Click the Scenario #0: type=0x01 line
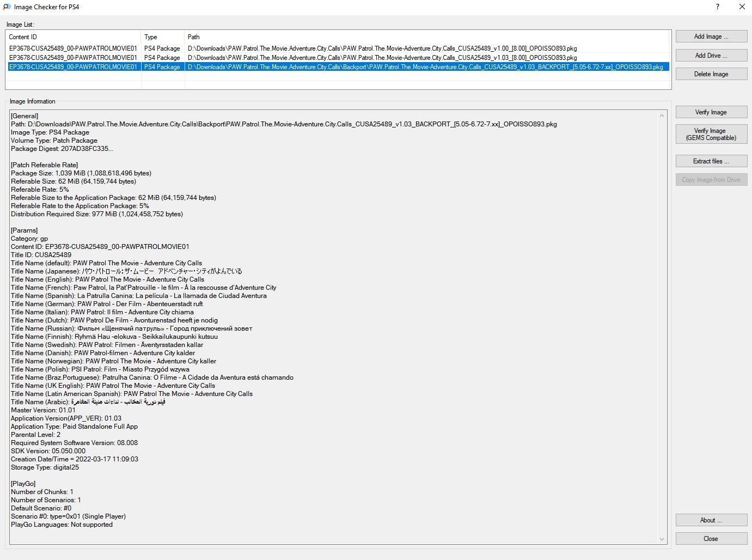752x560 pixels. click(68, 516)
